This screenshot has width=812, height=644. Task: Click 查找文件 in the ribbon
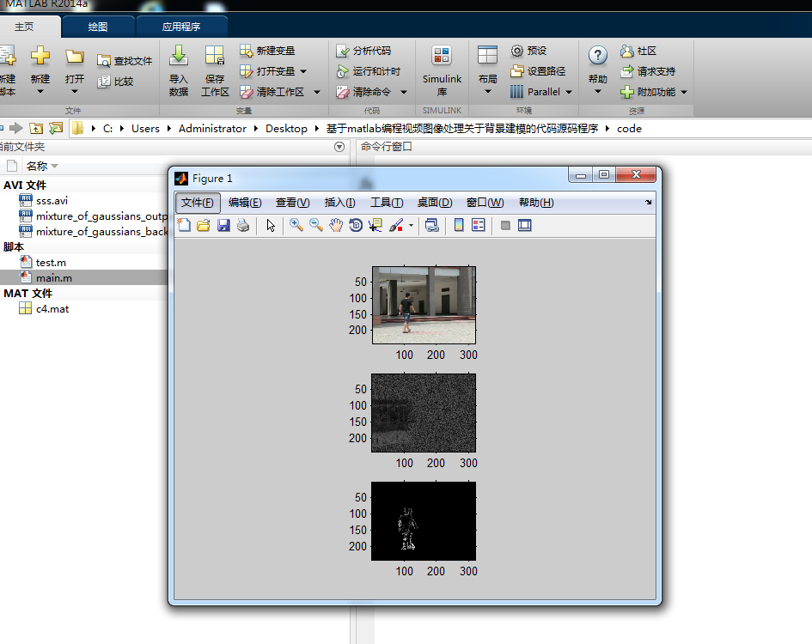[125, 61]
